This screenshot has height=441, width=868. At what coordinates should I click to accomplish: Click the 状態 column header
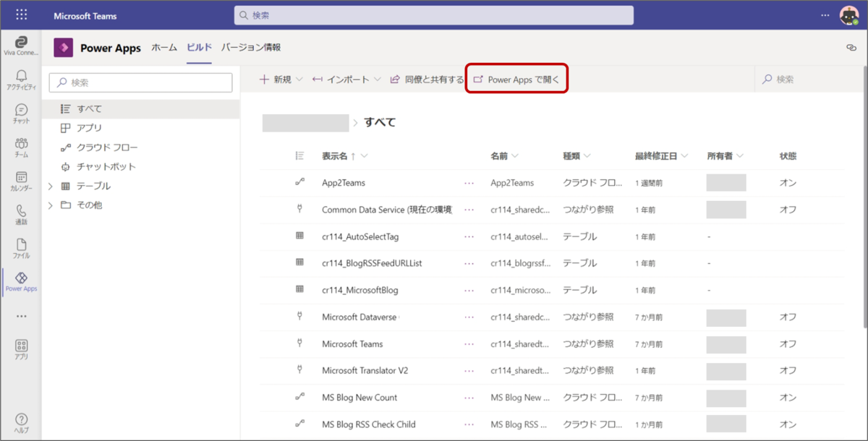coord(788,156)
